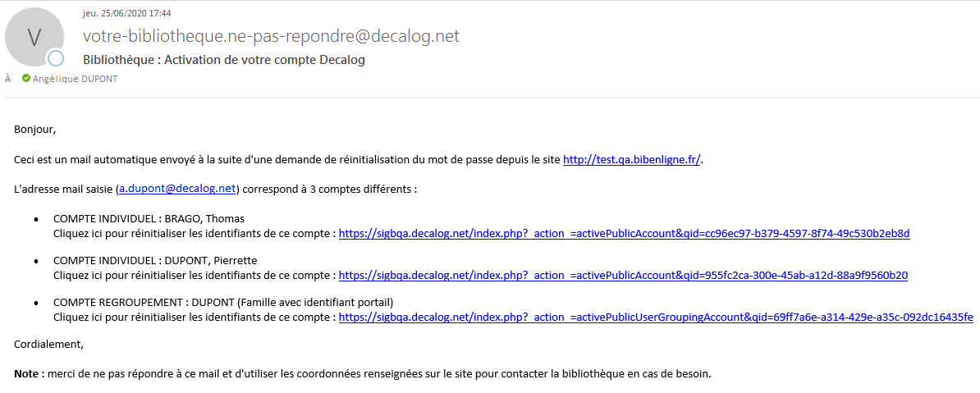This screenshot has width=980, height=393.
Task: Click the a.dupont@decalog.net email link
Action: click(178, 189)
